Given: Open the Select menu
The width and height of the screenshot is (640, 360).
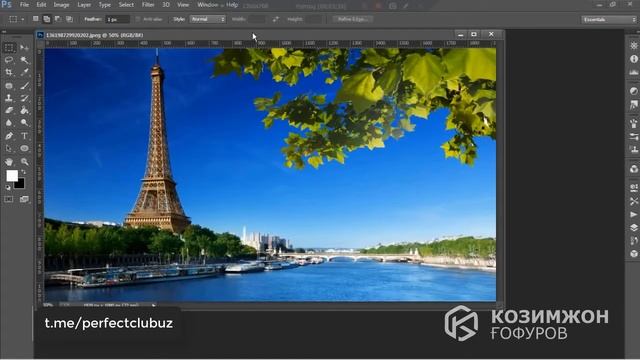Looking at the screenshot, I should [x=126, y=5].
